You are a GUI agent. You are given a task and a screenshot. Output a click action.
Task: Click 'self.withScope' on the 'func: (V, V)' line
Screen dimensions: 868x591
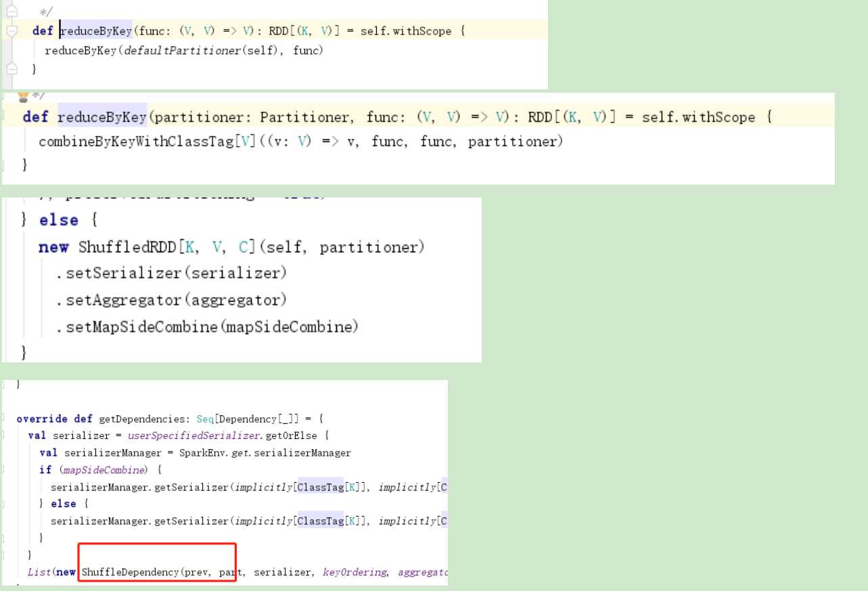(410, 31)
